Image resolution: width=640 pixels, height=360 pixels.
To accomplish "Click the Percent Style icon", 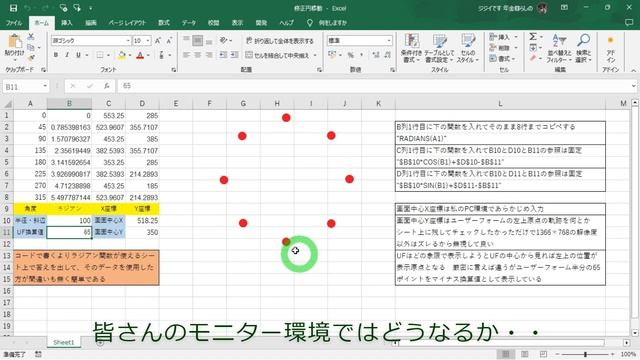I will pos(351,55).
